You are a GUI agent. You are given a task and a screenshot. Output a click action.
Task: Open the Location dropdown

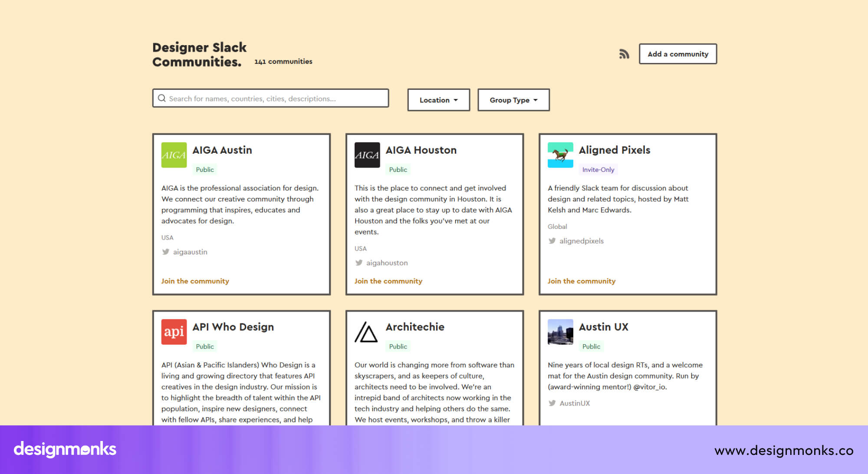[438, 100]
